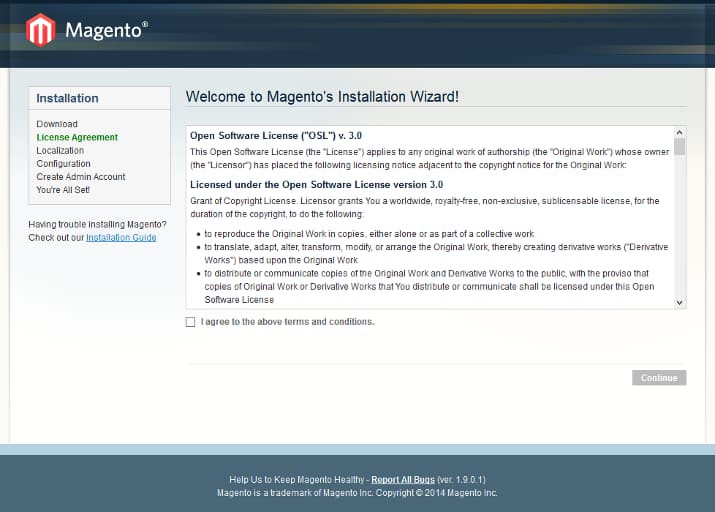
Task: Click the 'to reproduce the Original Work' bullet
Action: point(369,234)
